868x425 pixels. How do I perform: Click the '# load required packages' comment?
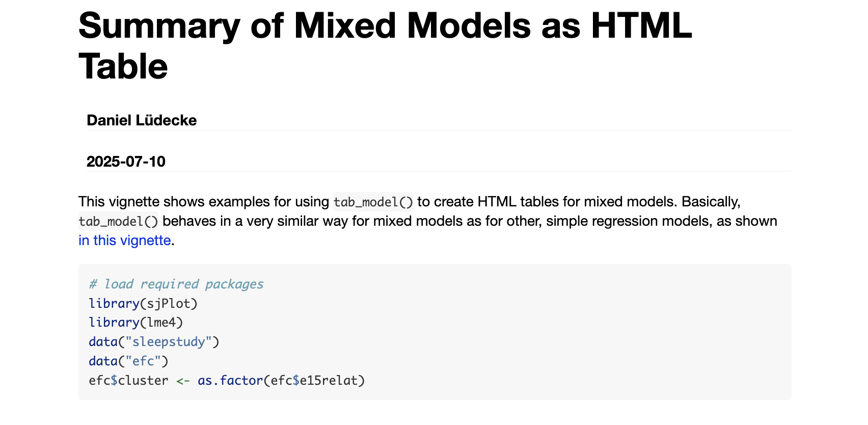[x=176, y=284]
